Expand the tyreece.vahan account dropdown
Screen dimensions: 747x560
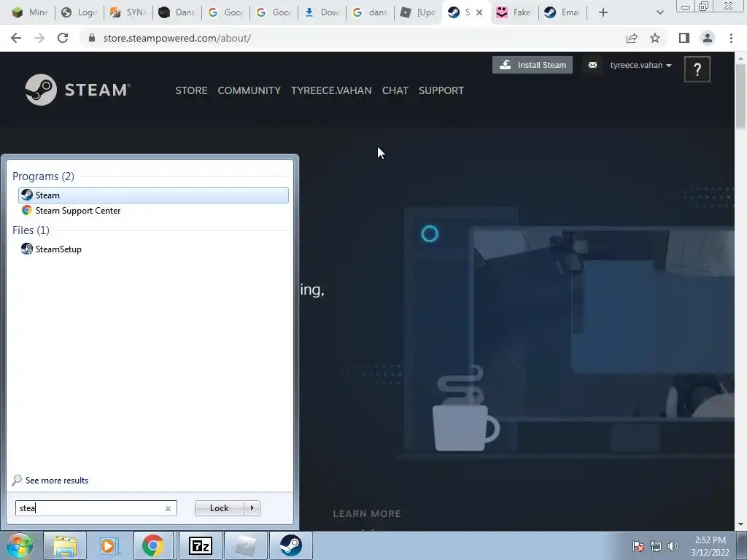coord(640,65)
